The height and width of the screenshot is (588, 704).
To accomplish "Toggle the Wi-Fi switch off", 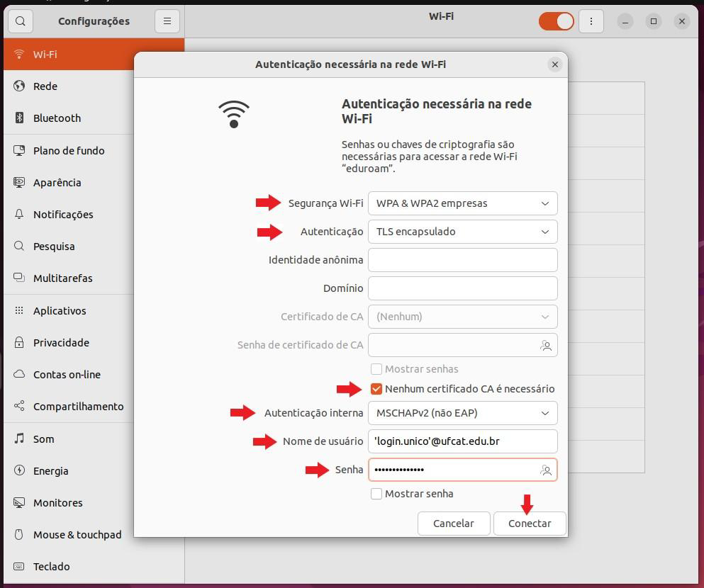I will click(557, 21).
